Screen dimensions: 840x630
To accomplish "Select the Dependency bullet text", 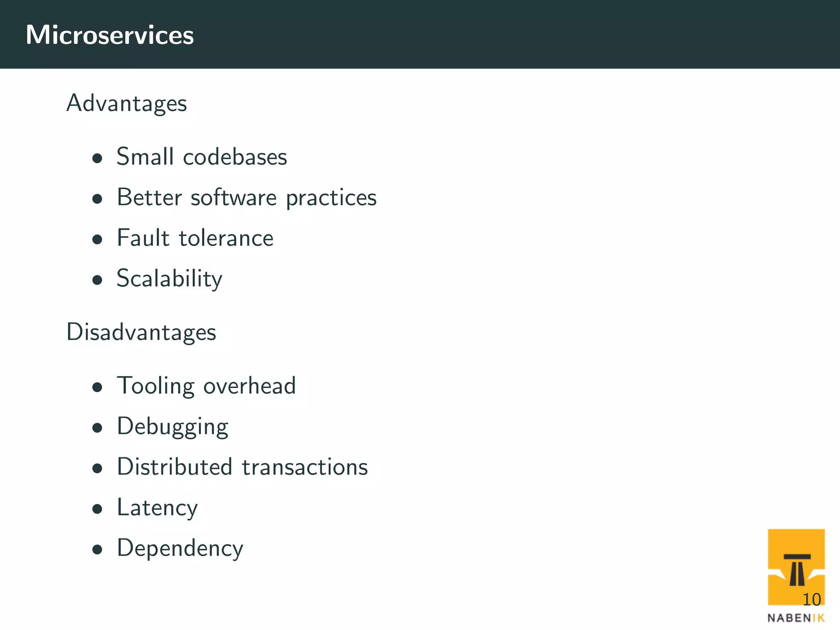I will tap(180, 548).
